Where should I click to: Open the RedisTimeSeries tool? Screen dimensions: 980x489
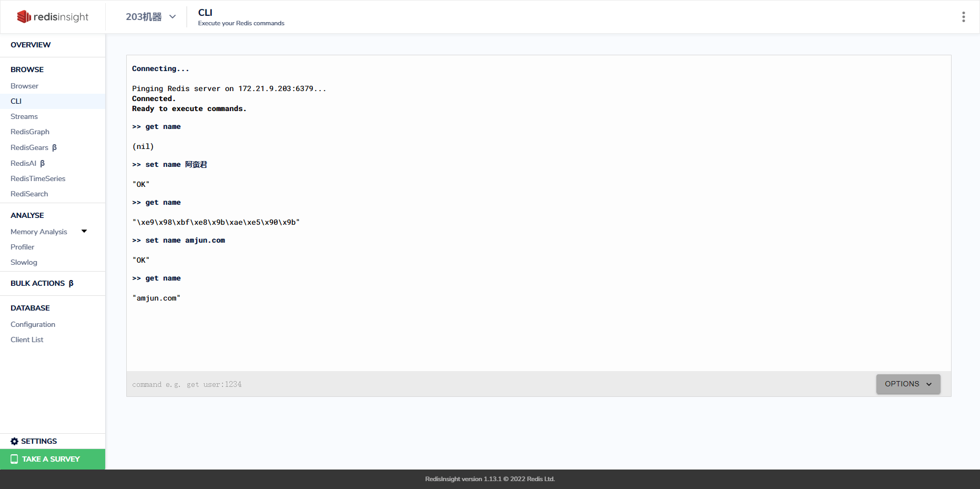tap(38, 178)
